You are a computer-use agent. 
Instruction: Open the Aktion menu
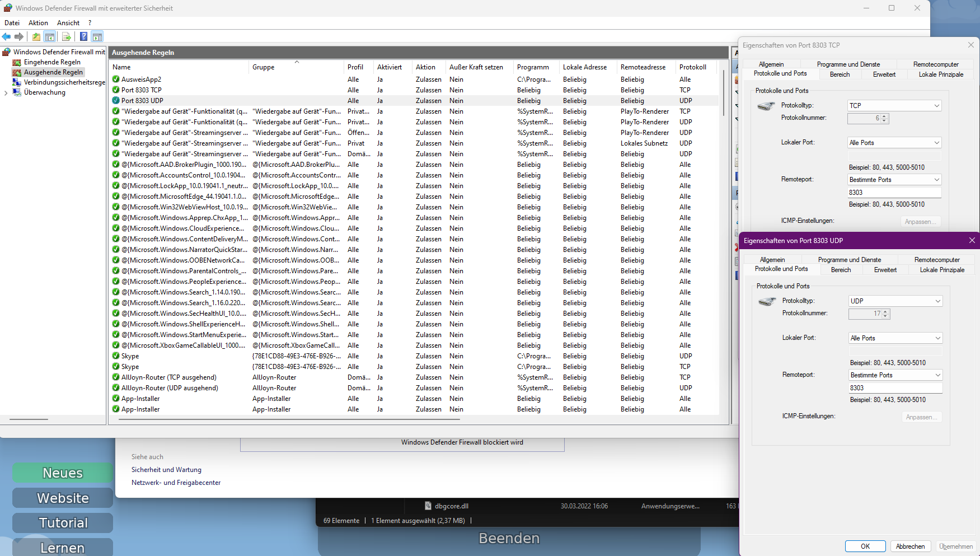tap(38, 23)
